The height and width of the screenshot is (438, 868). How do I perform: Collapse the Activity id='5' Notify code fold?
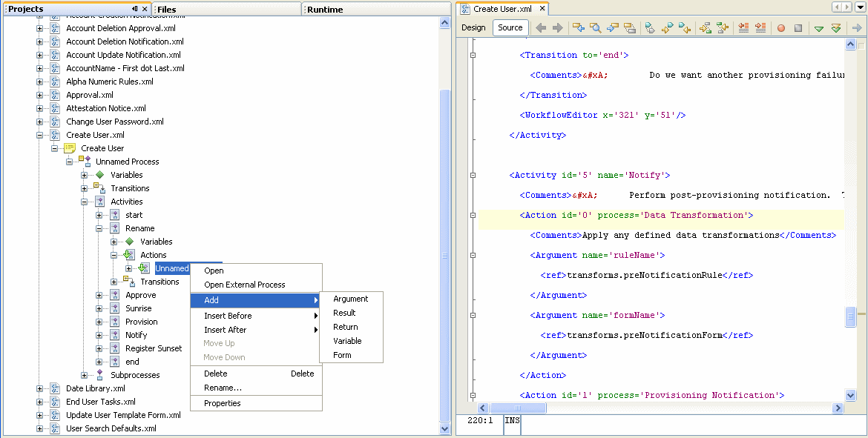(473, 176)
